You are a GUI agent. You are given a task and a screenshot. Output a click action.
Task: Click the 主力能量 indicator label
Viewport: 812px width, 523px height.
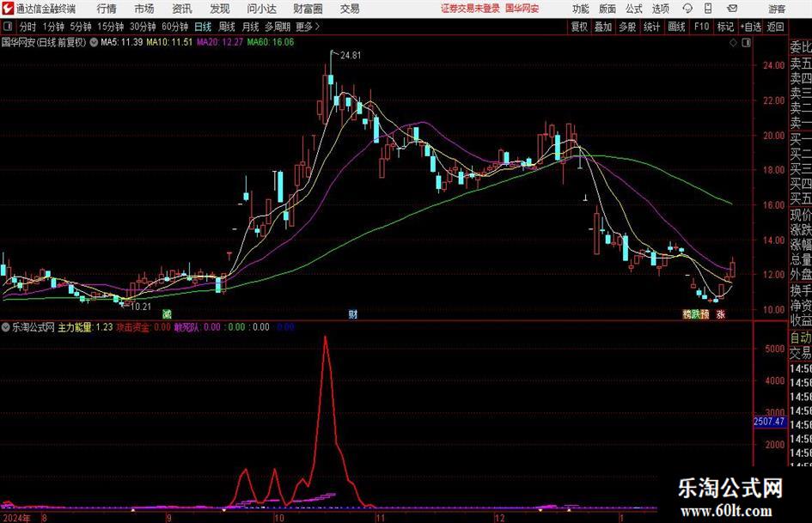click(x=75, y=327)
